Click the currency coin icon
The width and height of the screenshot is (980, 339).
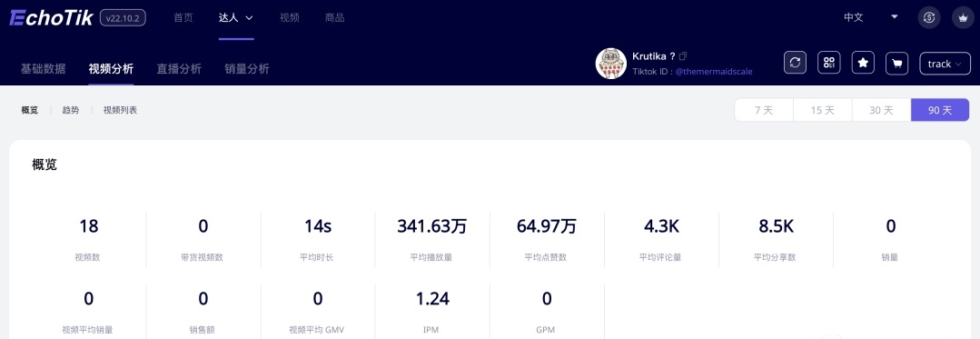[929, 17]
